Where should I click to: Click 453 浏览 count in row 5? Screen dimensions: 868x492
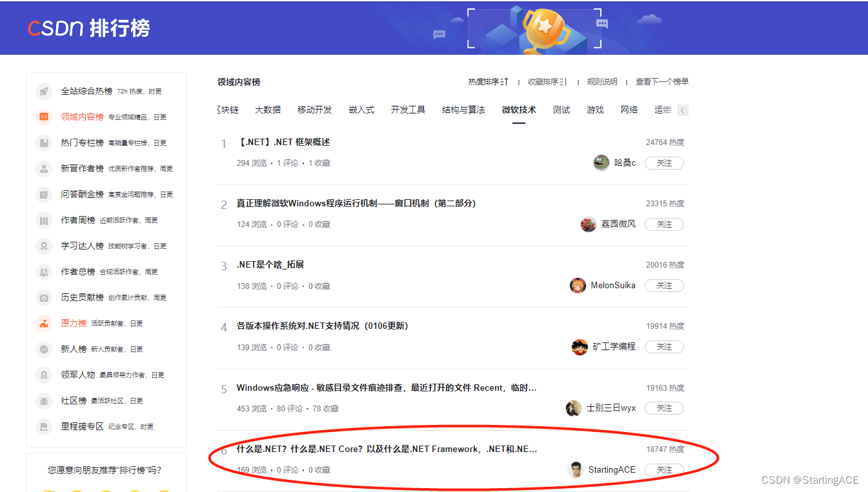pos(252,408)
